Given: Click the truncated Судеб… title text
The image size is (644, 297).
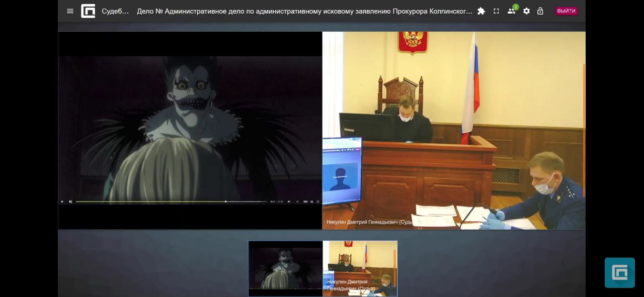Looking at the screenshot, I should [115, 11].
